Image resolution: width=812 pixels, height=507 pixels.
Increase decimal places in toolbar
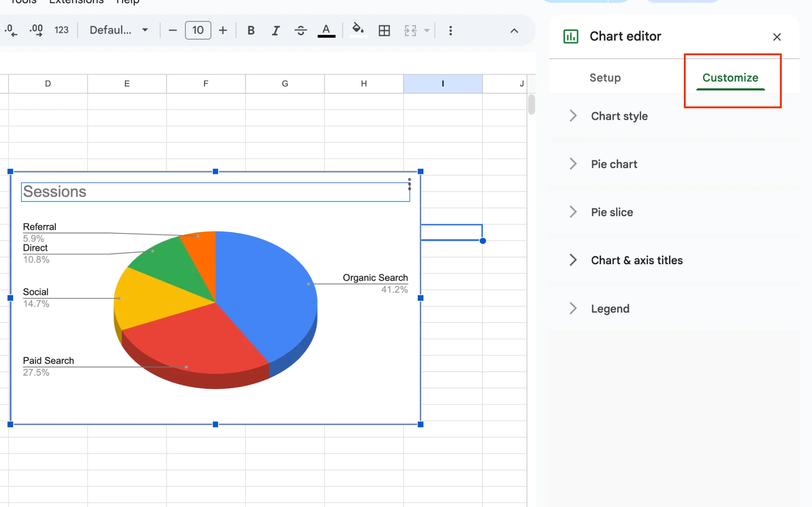[36, 30]
